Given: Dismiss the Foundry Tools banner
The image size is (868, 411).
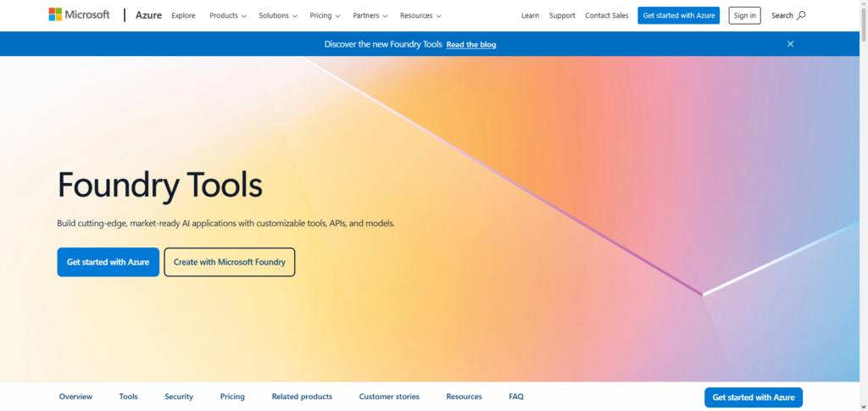Looking at the screenshot, I should pyautogui.click(x=791, y=44).
